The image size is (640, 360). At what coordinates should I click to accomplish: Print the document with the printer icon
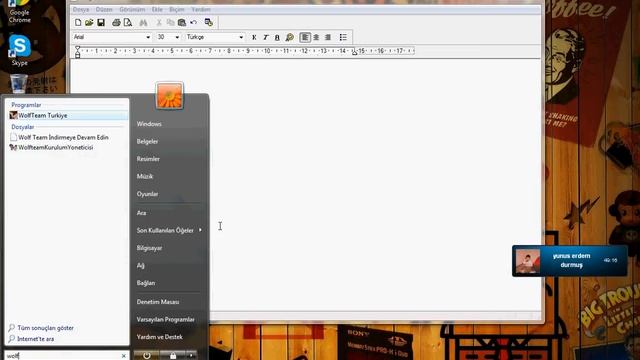[x=116, y=22]
